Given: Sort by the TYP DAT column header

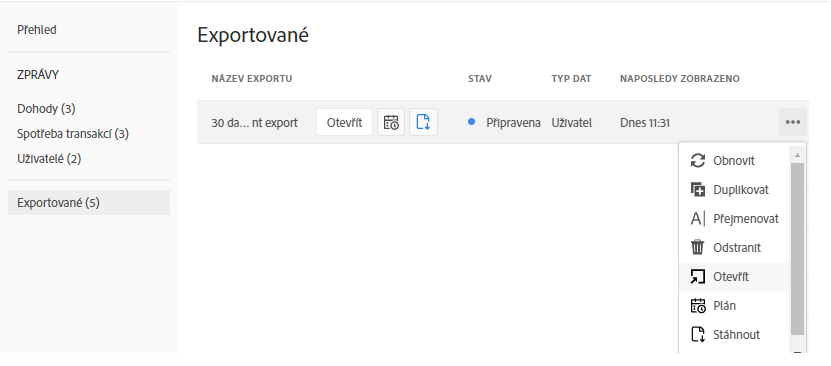Looking at the screenshot, I should (x=571, y=79).
